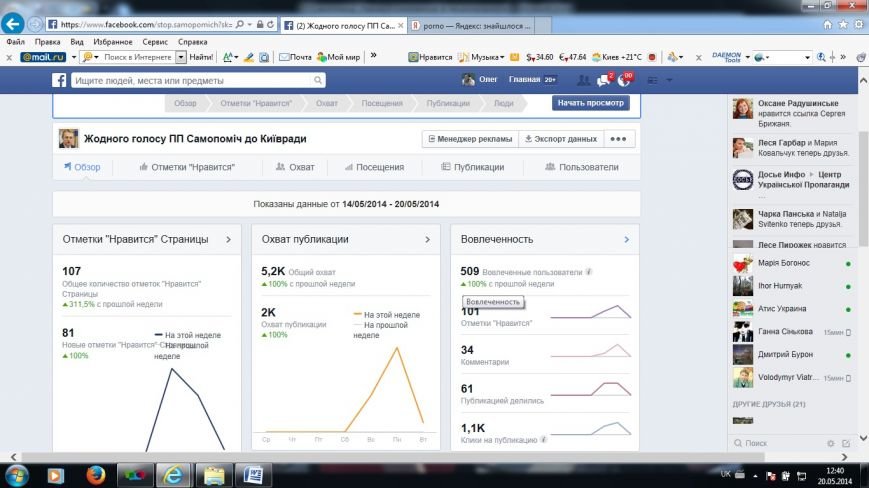869x488 pixels.
Task: Click the browser forward arrow button
Action: pos(34,24)
